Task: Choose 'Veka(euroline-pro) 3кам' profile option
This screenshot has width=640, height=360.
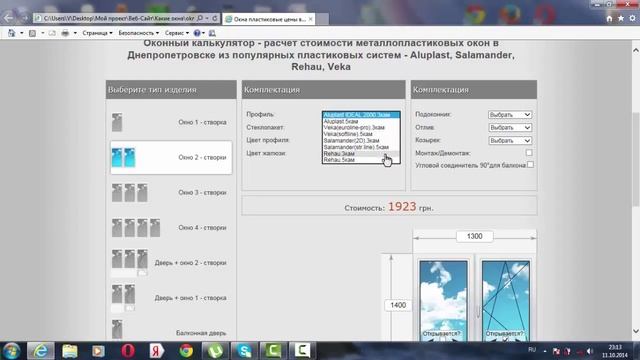Action: pos(361,128)
